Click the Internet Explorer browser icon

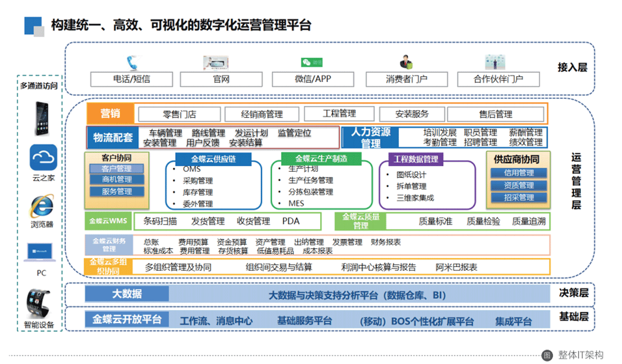pyautogui.click(x=42, y=206)
